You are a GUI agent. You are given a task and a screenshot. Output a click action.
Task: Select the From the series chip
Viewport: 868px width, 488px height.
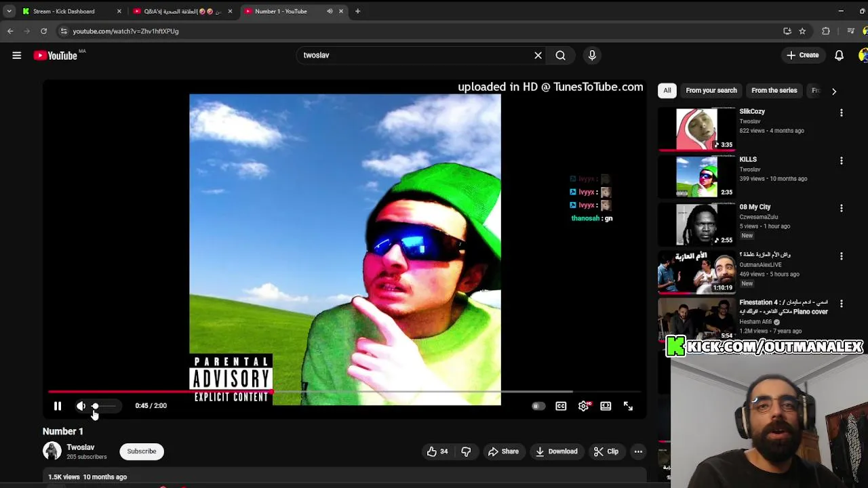point(774,91)
